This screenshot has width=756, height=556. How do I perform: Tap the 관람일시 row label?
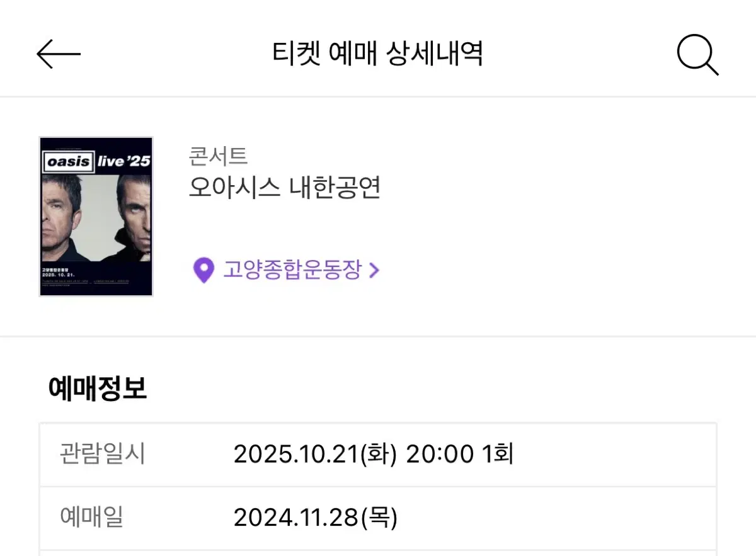(x=103, y=453)
